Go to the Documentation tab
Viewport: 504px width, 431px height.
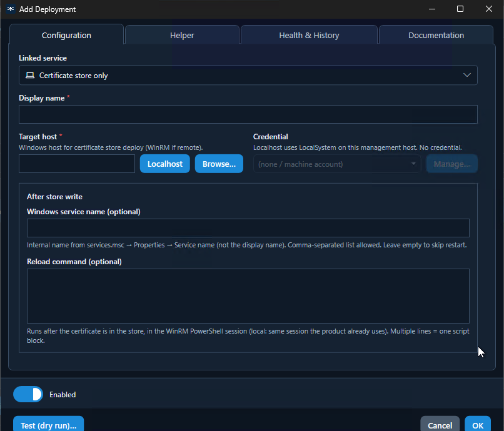point(436,35)
